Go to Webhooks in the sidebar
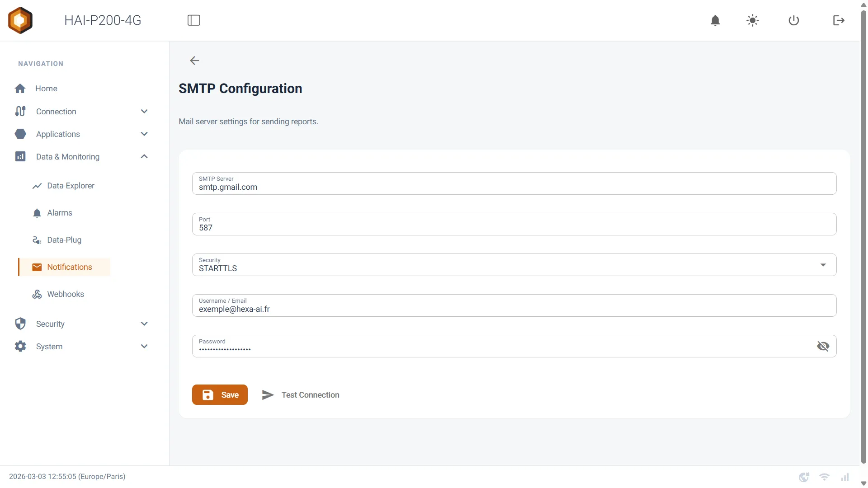The width and height of the screenshot is (868, 488). (64, 294)
